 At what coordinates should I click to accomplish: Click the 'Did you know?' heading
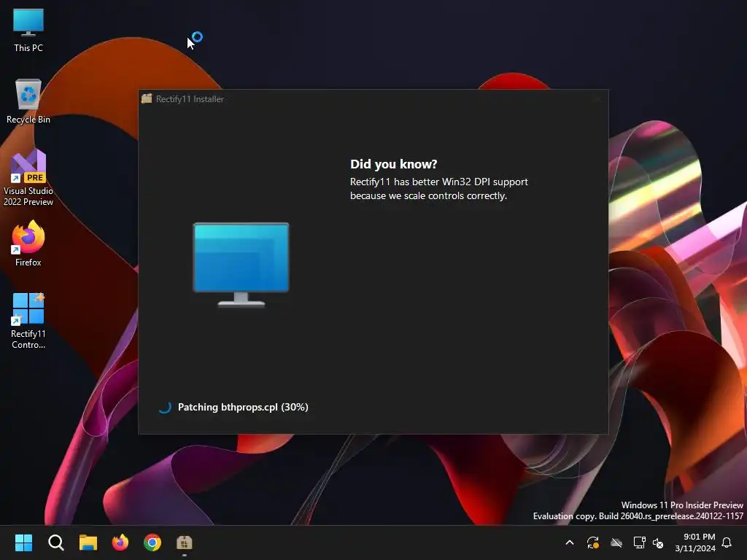393,164
